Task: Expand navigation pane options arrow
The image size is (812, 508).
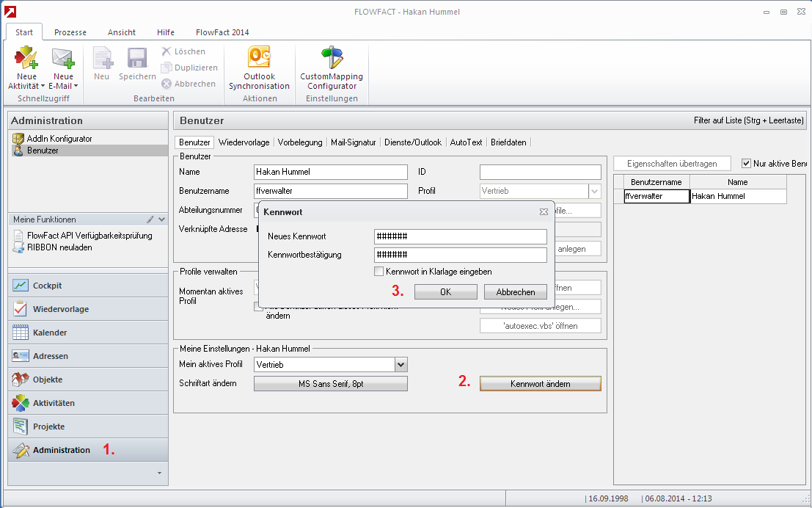Action: tap(159, 473)
